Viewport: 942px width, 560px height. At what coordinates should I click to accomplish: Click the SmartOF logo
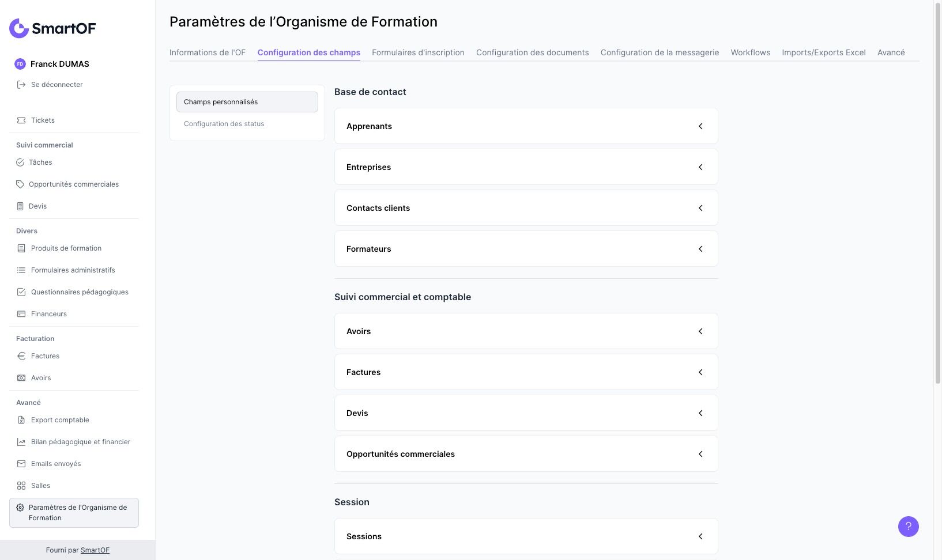pos(52,28)
